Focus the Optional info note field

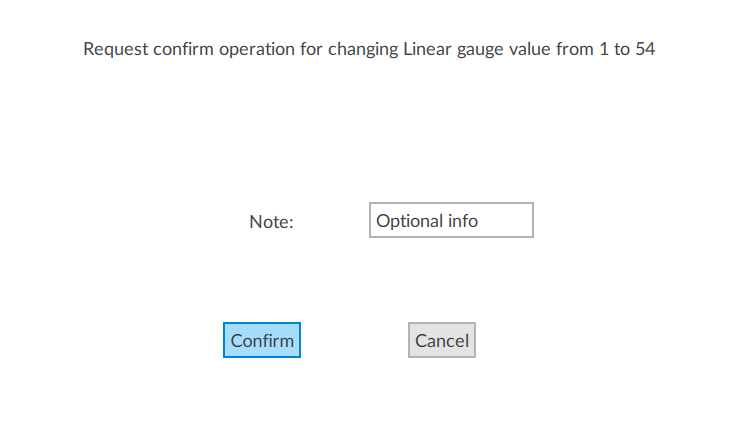coord(451,221)
